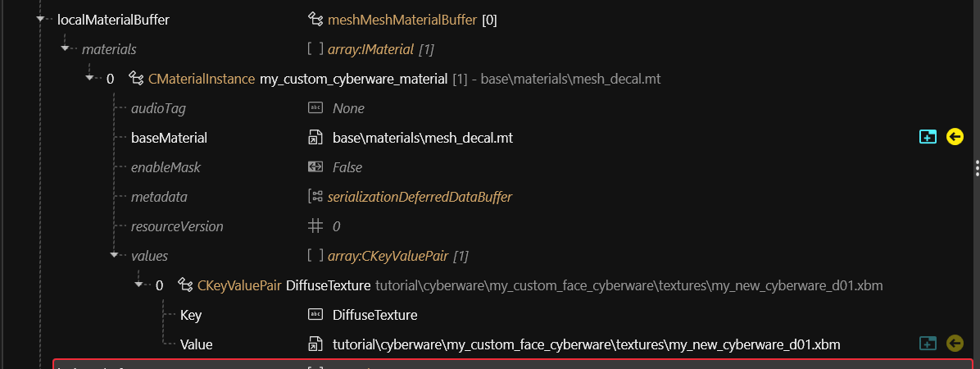
Task: Click the dimmed arrow icon in the Value row
Action: point(955,344)
